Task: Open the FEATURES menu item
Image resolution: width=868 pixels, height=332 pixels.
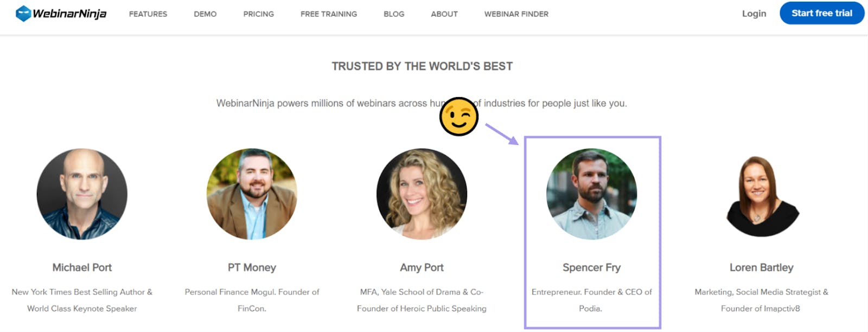Action: pyautogui.click(x=148, y=14)
